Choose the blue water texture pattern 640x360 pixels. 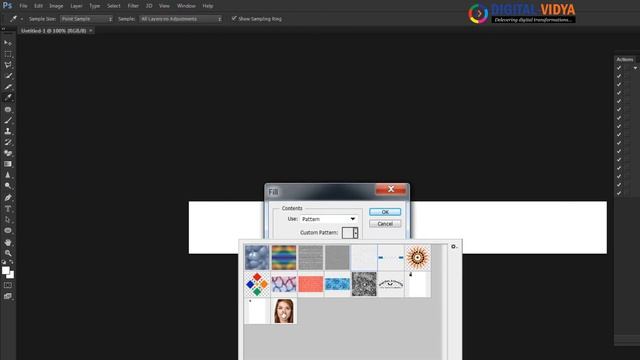coord(337,284)
